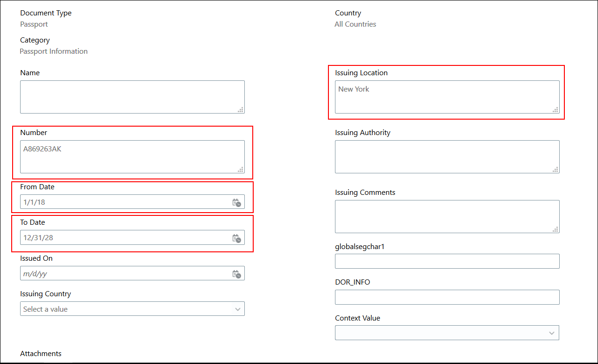Click the Name box resize handle
This screenshot has height=364, width=598.
click(x=241, y=110)
